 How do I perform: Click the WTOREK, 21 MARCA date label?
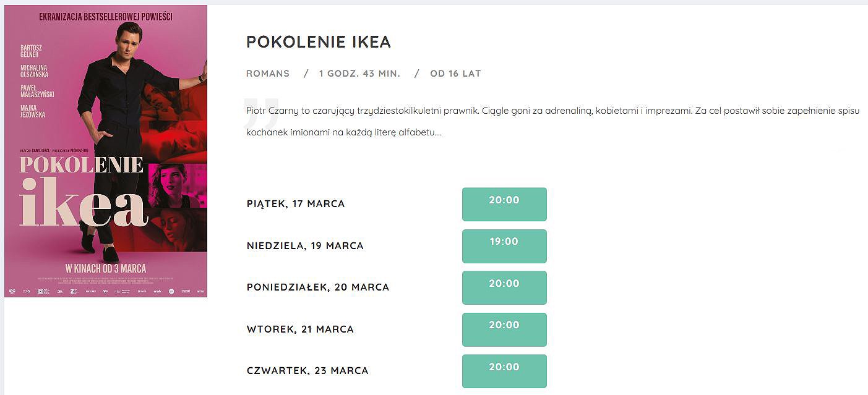(x=300, y=329)
